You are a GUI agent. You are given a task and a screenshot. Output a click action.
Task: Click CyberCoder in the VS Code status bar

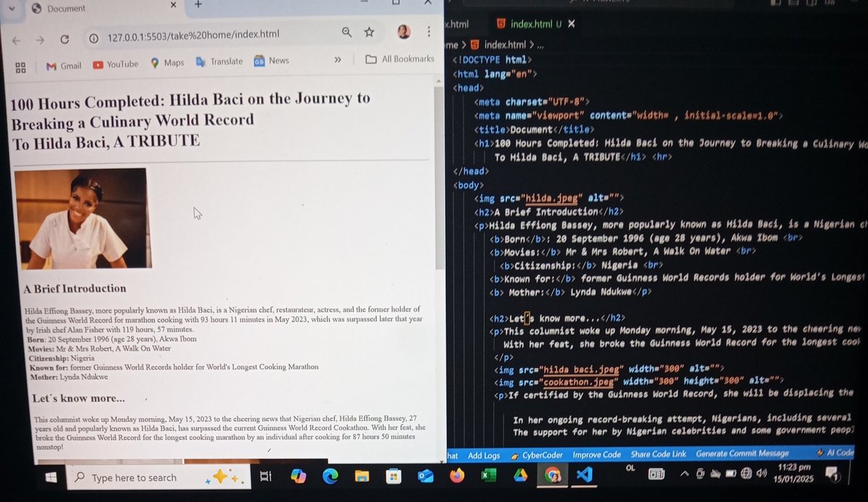coord(537,455)
